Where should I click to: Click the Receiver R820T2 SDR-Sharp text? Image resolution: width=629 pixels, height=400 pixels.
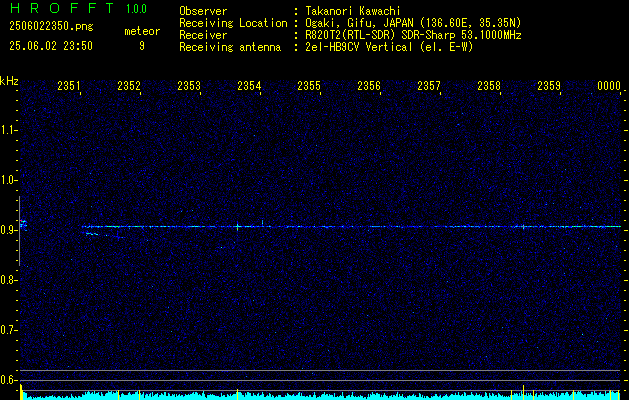(413, 35)
